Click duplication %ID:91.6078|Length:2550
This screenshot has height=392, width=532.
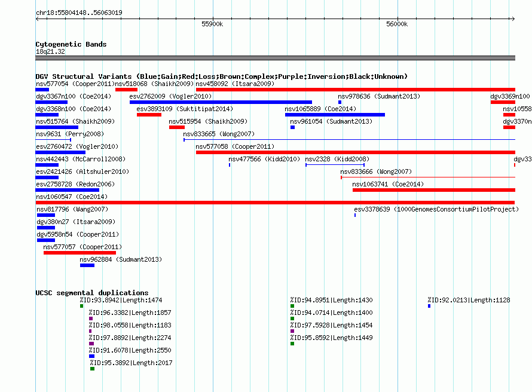[130, 350]
